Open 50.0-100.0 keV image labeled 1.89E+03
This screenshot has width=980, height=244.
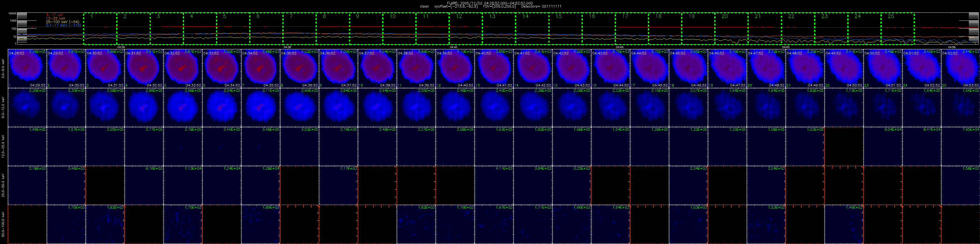pyautogui.click(x=260, y=224)
